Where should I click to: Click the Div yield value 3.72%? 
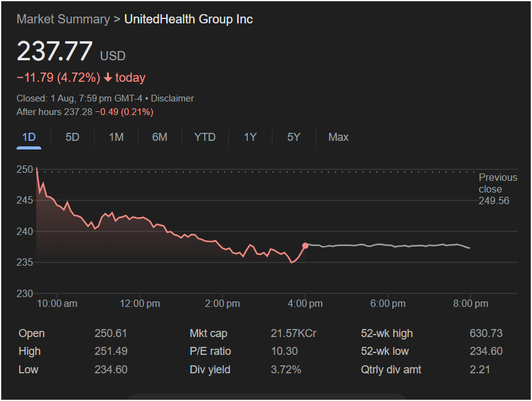(286, 370)
